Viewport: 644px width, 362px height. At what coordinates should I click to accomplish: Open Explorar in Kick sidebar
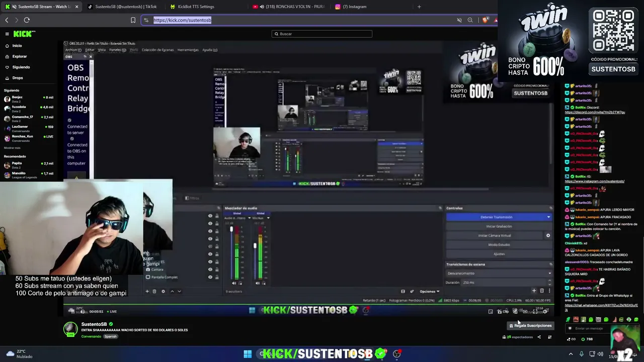pyautogui.click(x=20, y=56)
